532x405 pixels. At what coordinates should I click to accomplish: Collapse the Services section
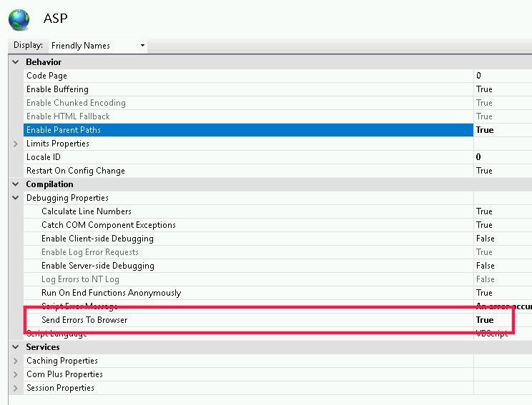click(16, 347)
